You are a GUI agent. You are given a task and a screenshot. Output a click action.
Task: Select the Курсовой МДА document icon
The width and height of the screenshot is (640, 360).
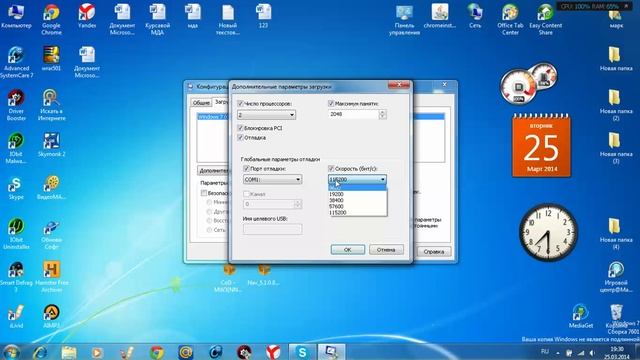click(157, 20)
